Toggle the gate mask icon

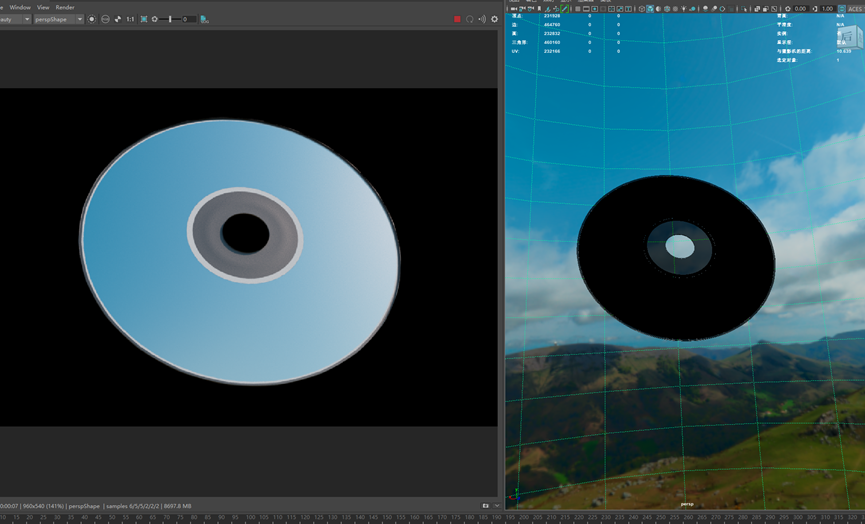point(603,9)
